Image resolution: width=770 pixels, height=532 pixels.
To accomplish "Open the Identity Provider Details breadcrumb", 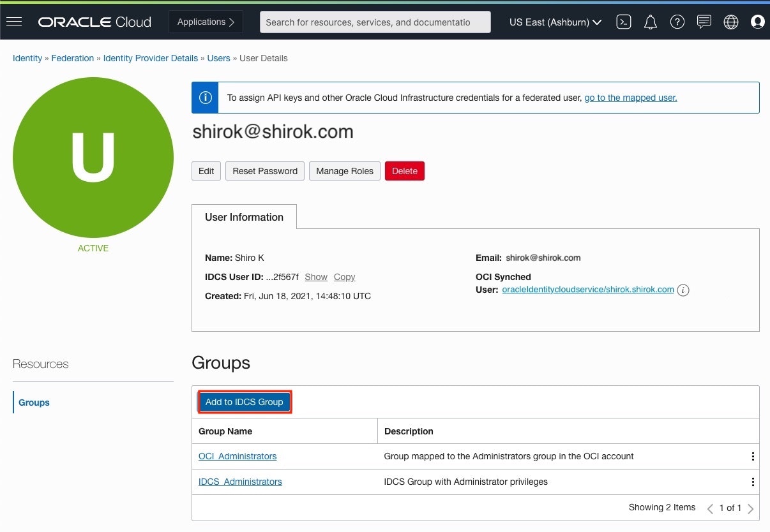I will pos(151,58).
